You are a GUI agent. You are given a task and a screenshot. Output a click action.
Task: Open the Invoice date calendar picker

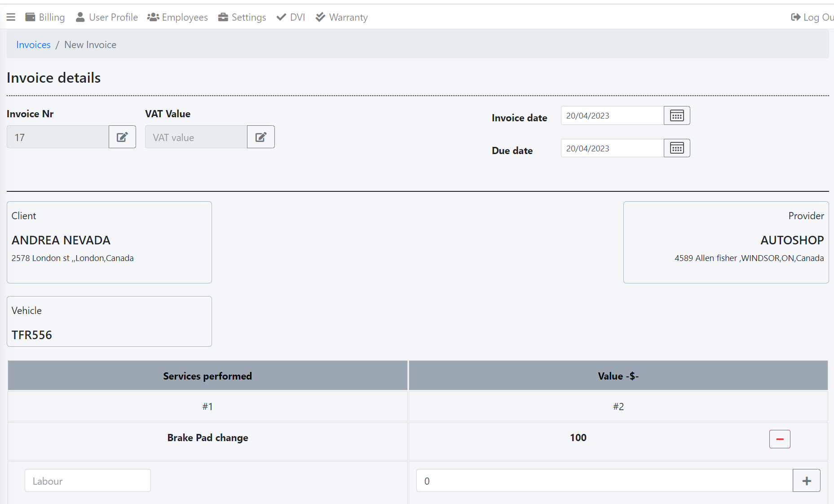[x=676, y=115]
